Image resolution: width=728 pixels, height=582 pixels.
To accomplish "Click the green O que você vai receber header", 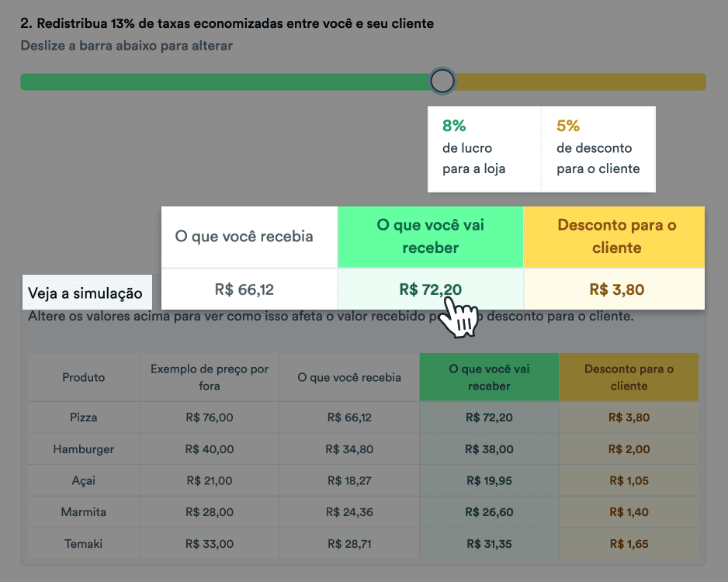I will (431, 237).
